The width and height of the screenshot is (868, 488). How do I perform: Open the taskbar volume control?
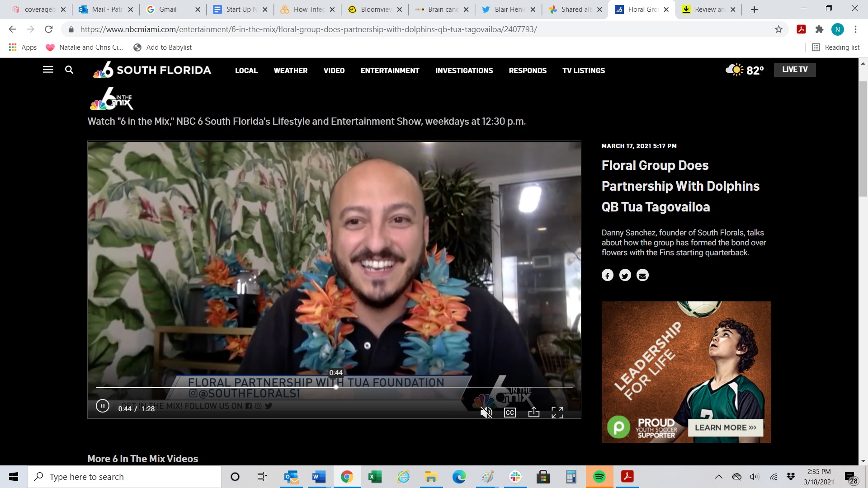755,477
